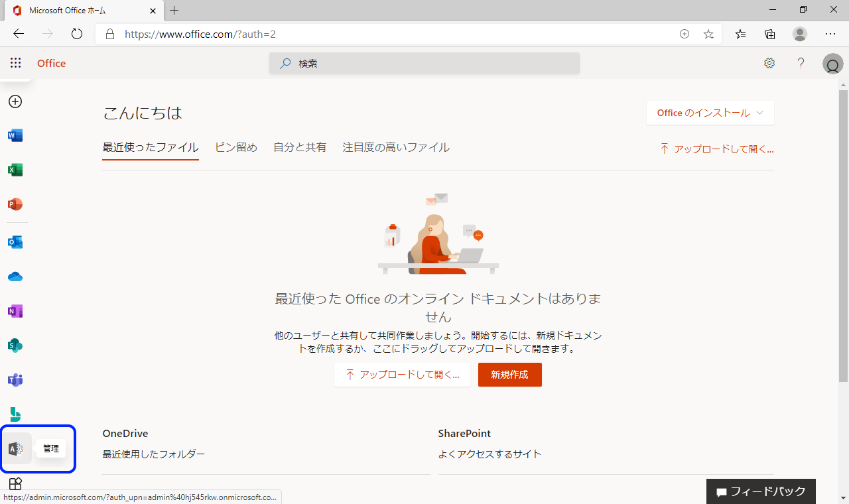The image size is (849, 504).
Task: Expand the Office のインストール dropdown
Action: [x=710, y=113]
